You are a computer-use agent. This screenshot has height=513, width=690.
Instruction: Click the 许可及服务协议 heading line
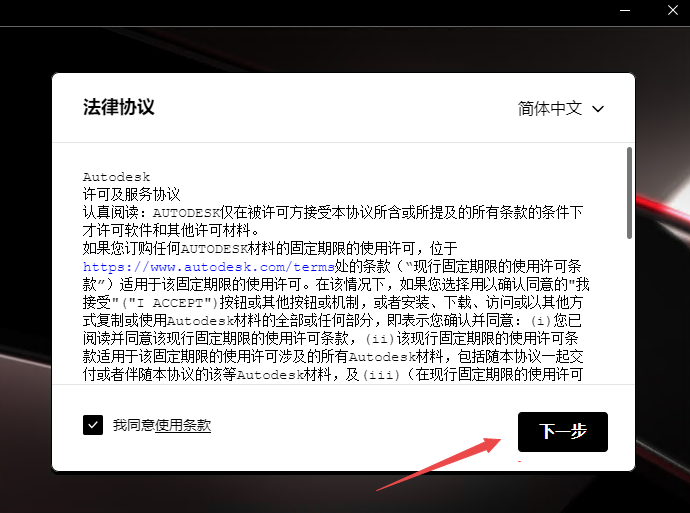[x=131, y=194]
